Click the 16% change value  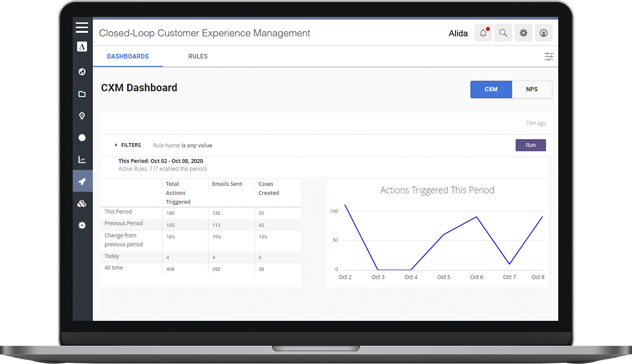[x=171, y=237]
